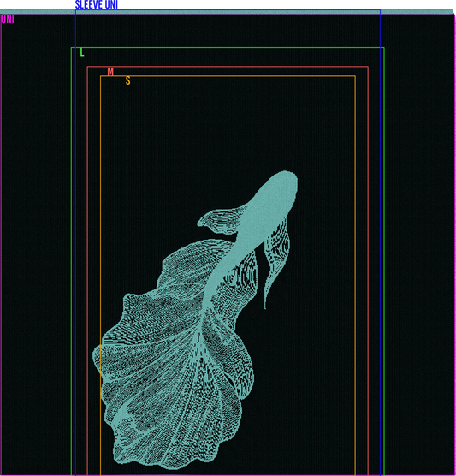Click the green "L" size label
The height and width of the screenshot is (476, 456).
click(x=82, y=52)
